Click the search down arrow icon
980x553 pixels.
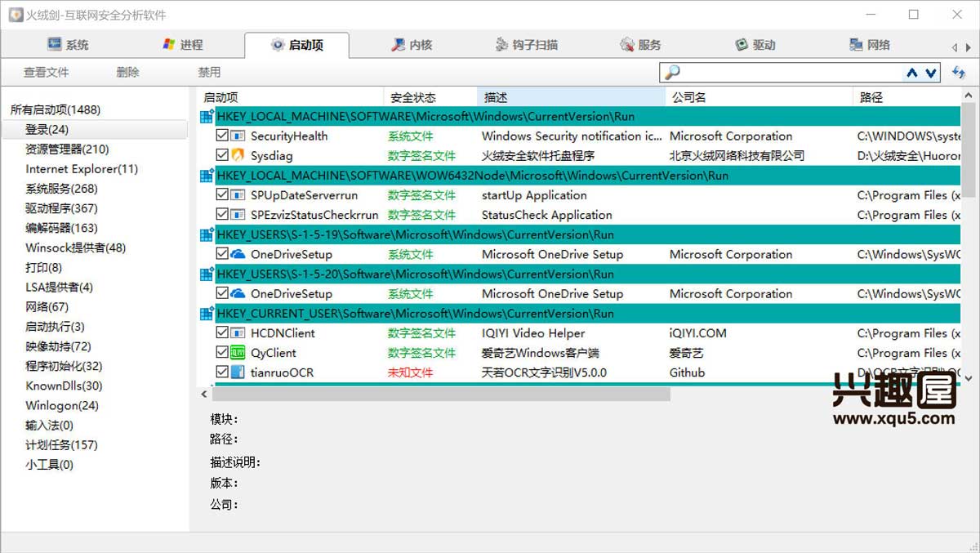pyautogui.click(x=931, y=73)
